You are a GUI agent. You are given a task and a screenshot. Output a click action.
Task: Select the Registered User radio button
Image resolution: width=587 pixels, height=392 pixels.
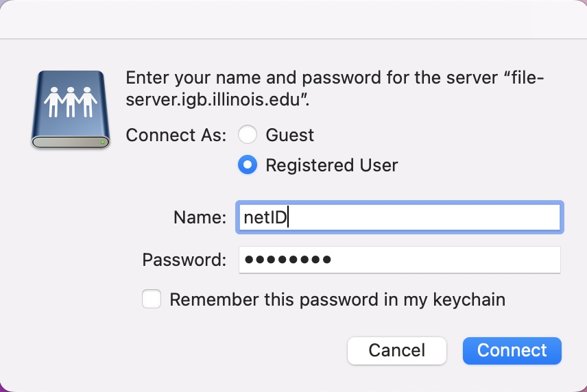tap(248, 165)
